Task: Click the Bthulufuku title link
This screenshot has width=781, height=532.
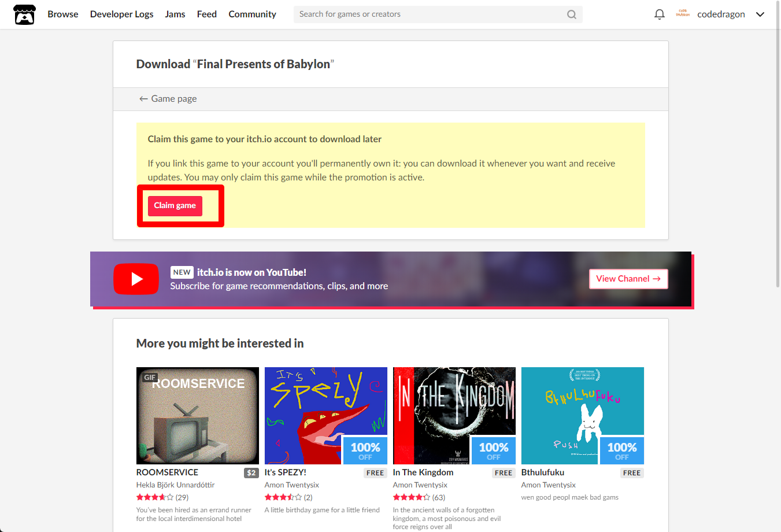Action: tap(543, 472)
